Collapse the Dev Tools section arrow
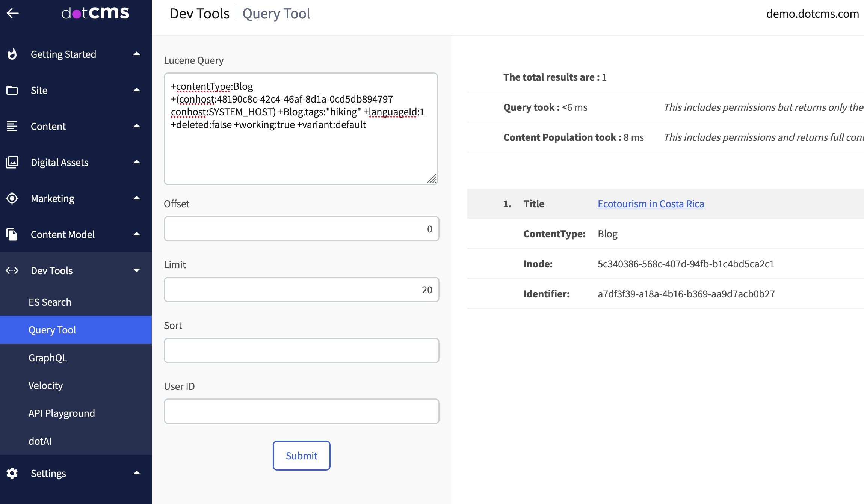The image size is (864, 504). coord(137,270)
